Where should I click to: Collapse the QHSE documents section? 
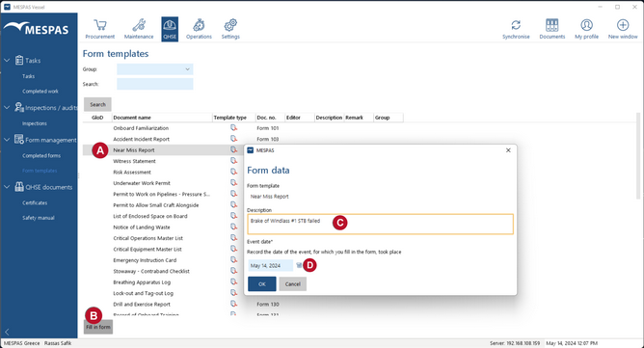[x=7, y=187]
